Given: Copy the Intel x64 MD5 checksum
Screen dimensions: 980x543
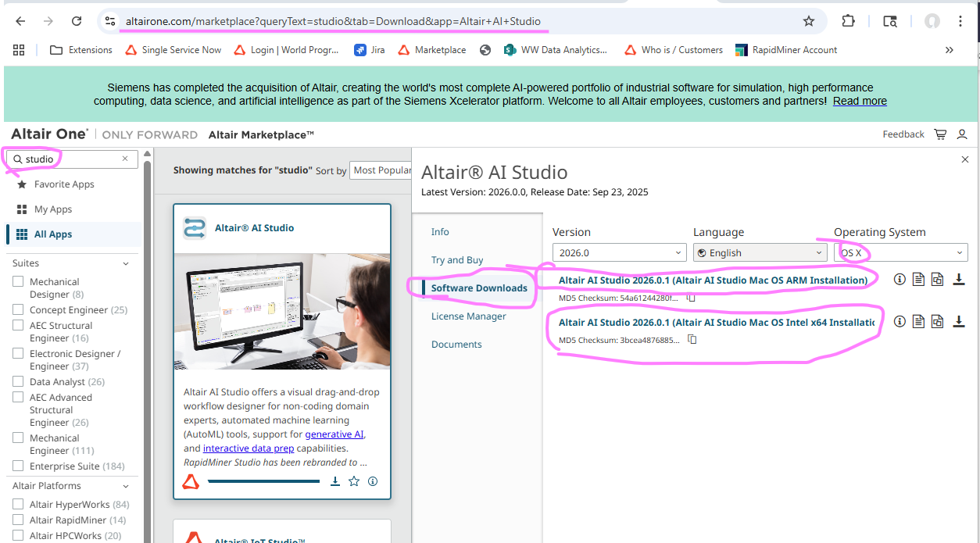Looking at the screenshot, I should pos(692,340).
